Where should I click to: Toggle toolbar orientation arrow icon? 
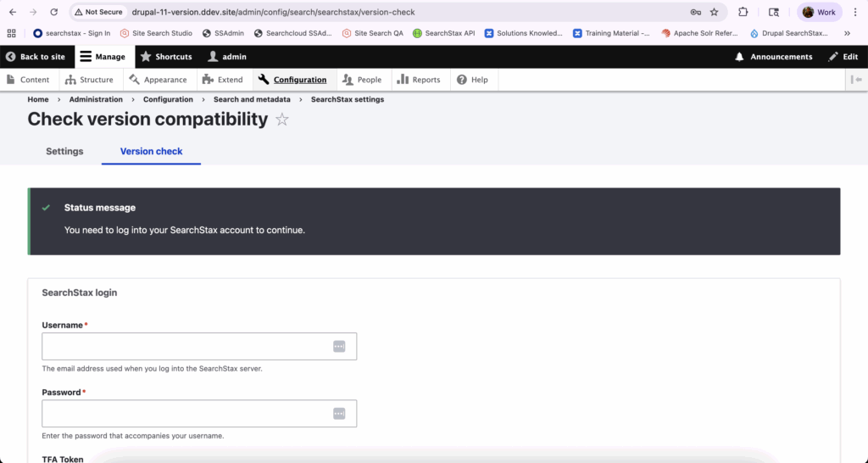856,80
